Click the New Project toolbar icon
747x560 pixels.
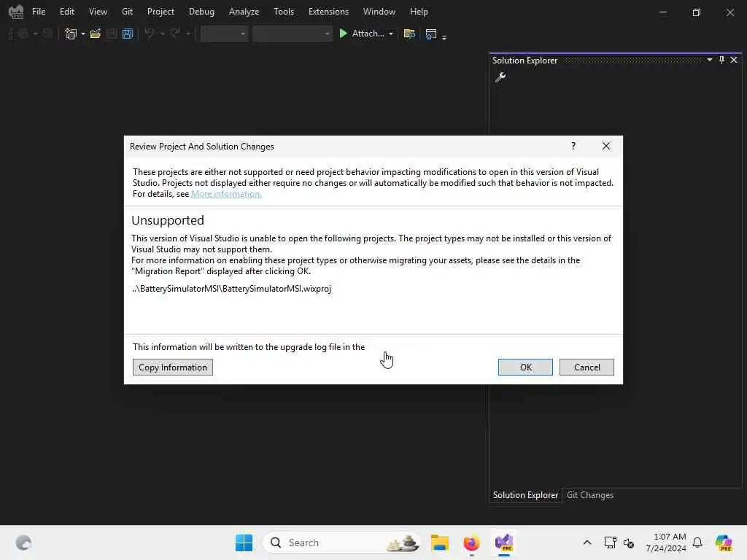tap(71, 34)
